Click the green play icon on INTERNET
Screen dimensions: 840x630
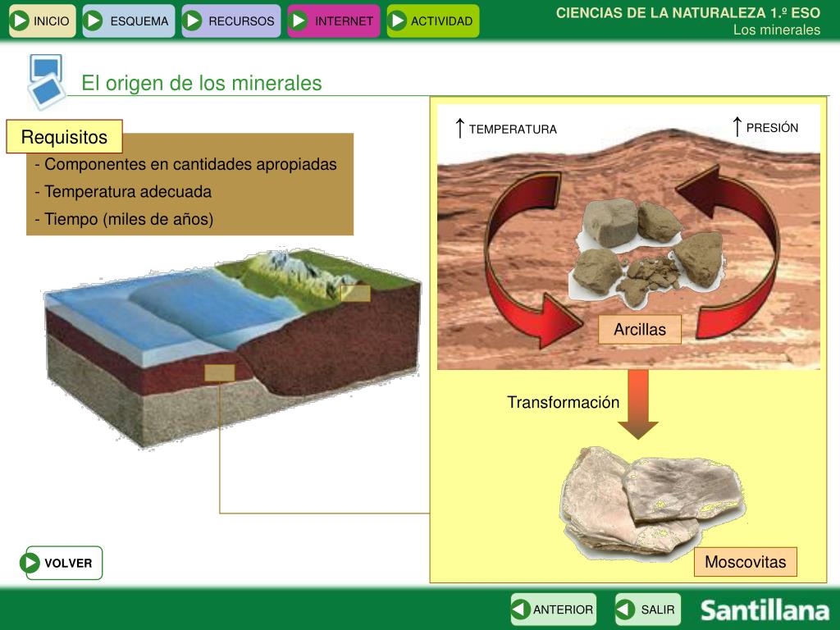pyautogui.click(x=299, y=21)
